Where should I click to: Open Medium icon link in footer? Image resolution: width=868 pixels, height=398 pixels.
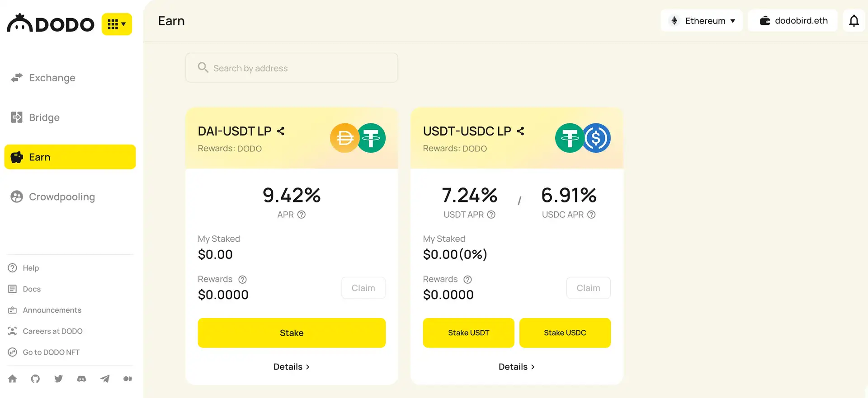point(128,379)
